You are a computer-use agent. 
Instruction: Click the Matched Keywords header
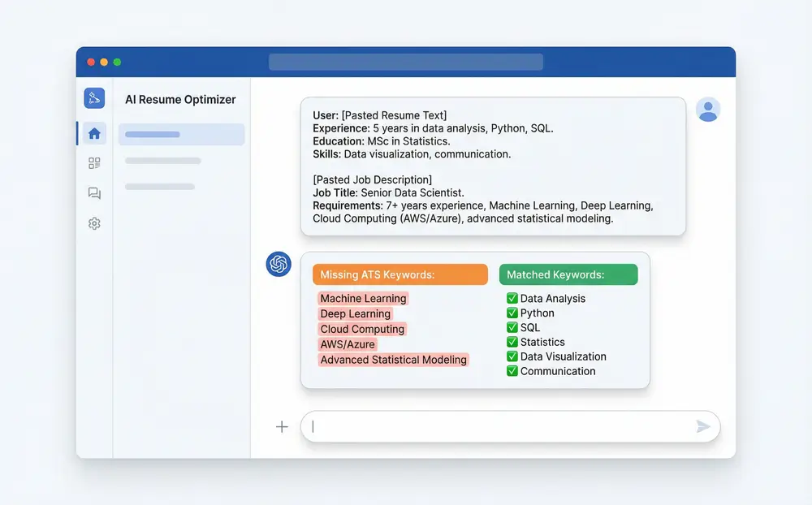(x=568, y=274)
